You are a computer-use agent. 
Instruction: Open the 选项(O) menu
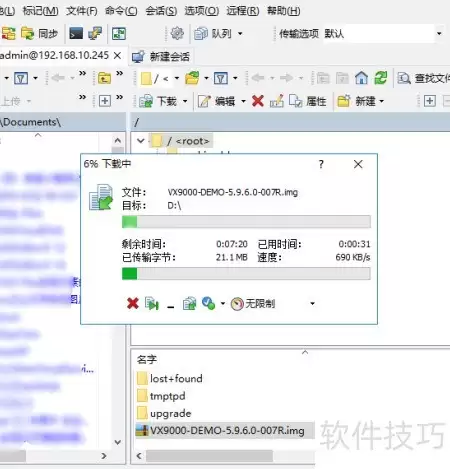click(202, 11)
